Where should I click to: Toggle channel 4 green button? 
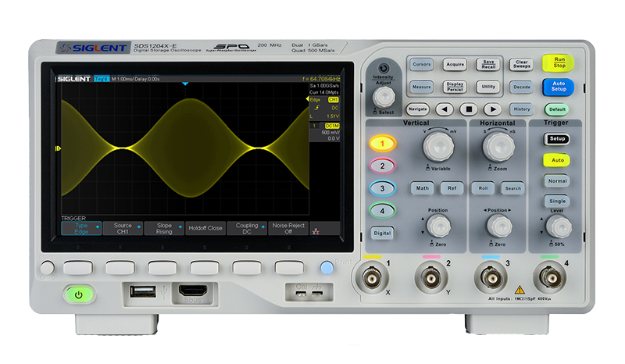pos(382,210)
